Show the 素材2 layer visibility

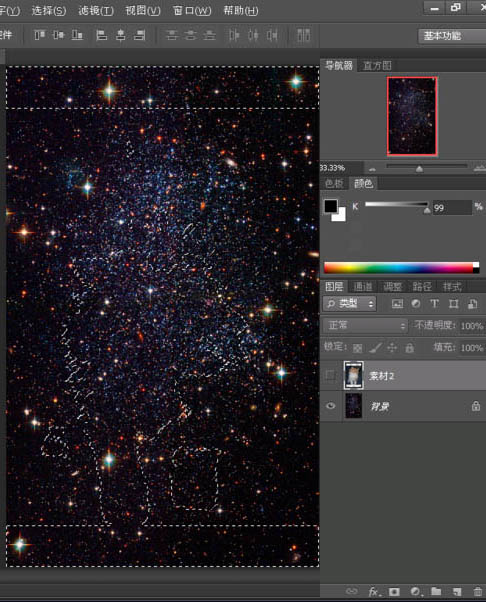[330, 375]
